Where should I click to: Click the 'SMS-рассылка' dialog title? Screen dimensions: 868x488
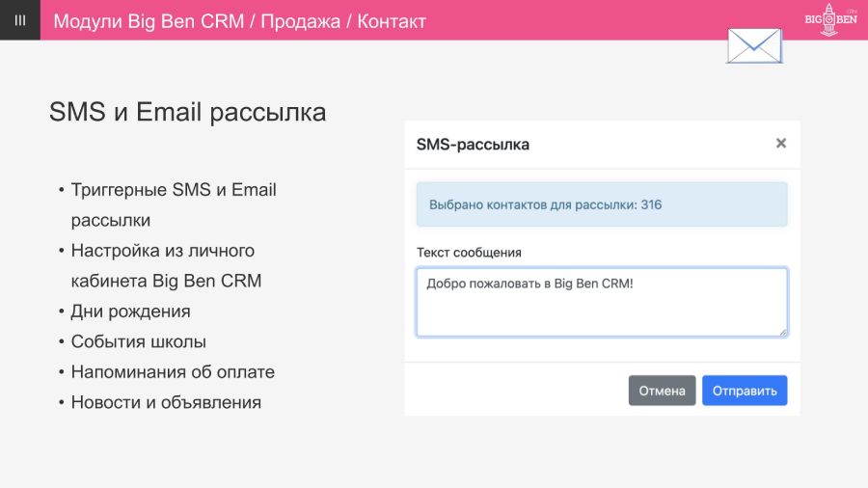473,145
